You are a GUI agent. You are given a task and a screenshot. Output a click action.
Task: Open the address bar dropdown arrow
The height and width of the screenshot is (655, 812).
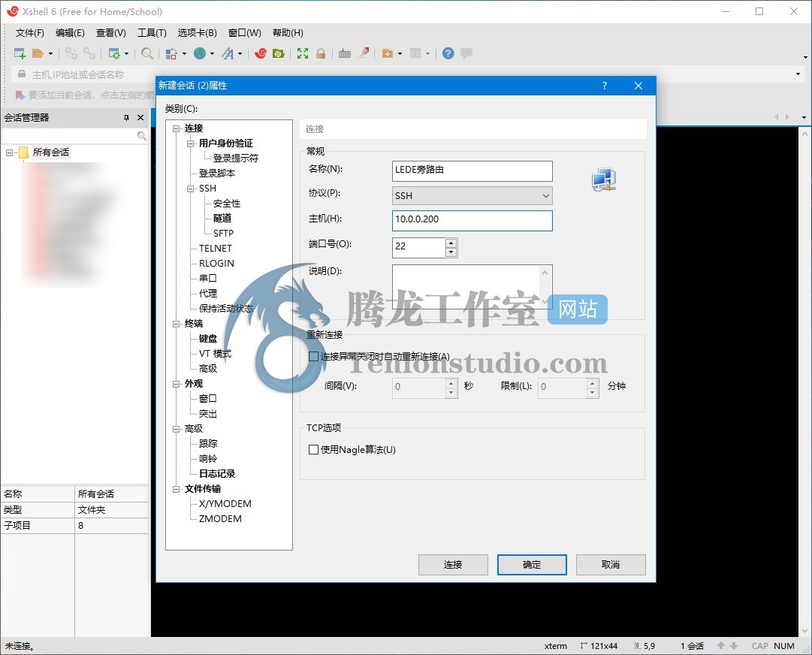pos(798,74)
